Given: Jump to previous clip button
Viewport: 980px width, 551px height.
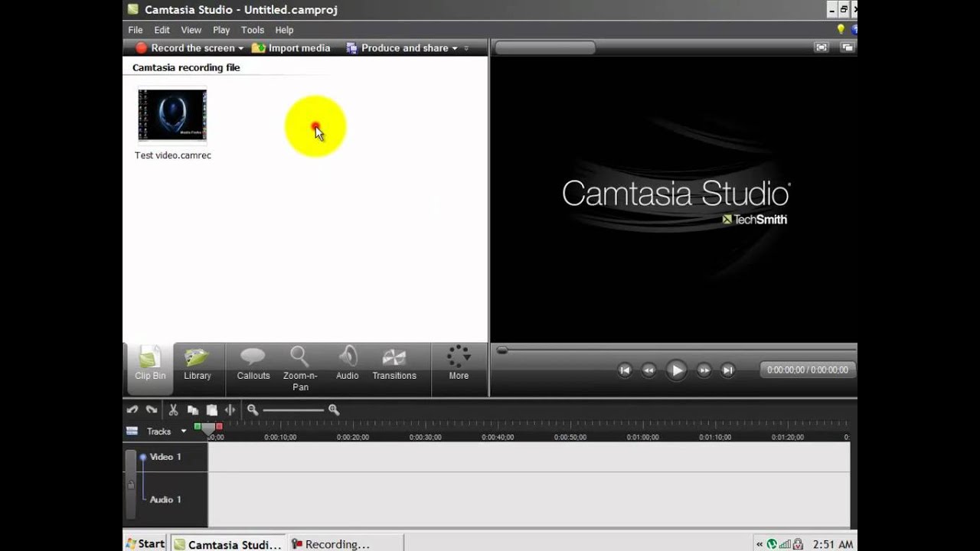Looking at the screenshot, I should tap(625, 370).
